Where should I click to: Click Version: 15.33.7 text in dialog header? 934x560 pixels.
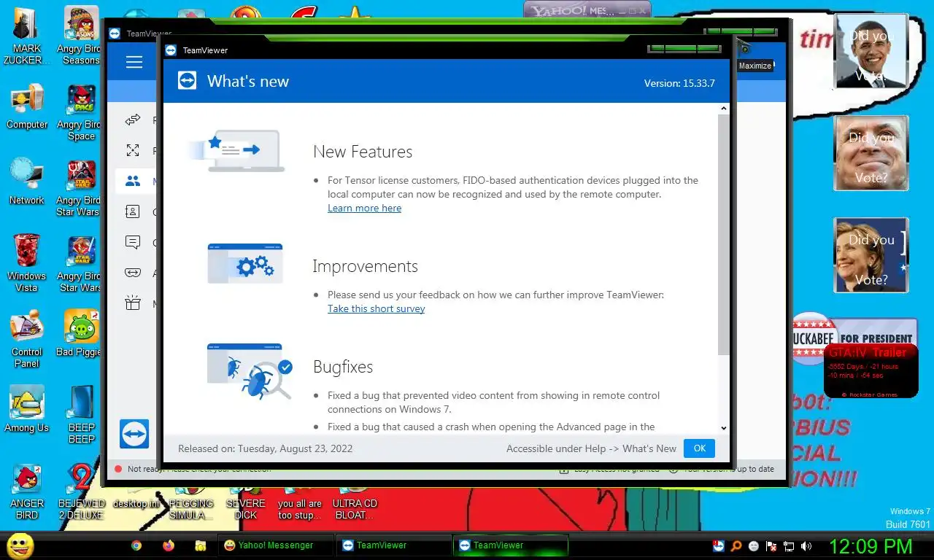[x=679, y=83]
